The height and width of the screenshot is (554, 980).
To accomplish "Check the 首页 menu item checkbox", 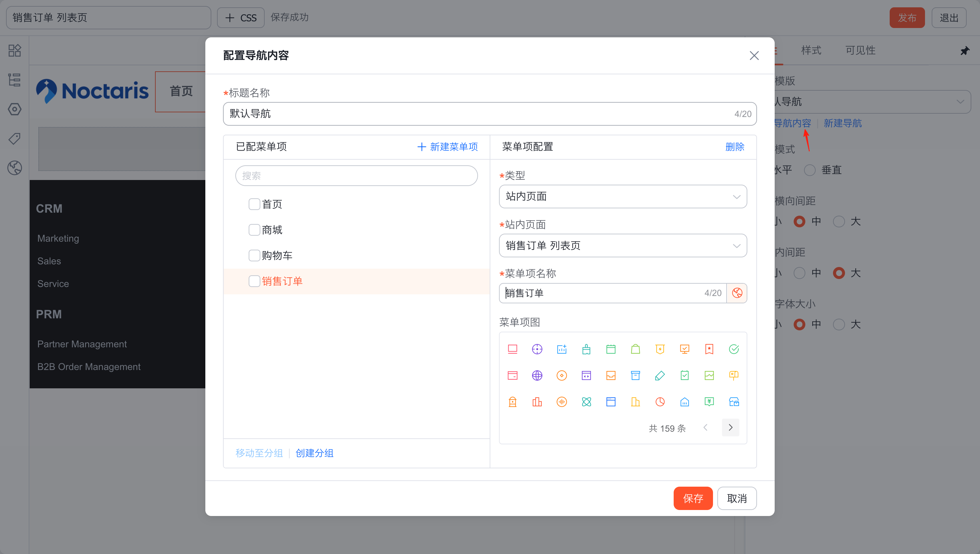I will [254, 204].
